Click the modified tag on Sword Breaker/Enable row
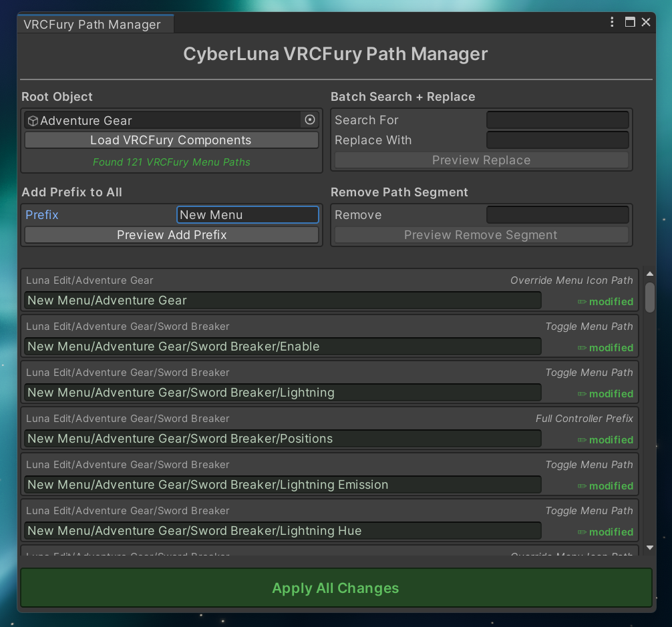The height and width of the screenshot is (627, 672). pyautogui.click(x=605, y=348)
